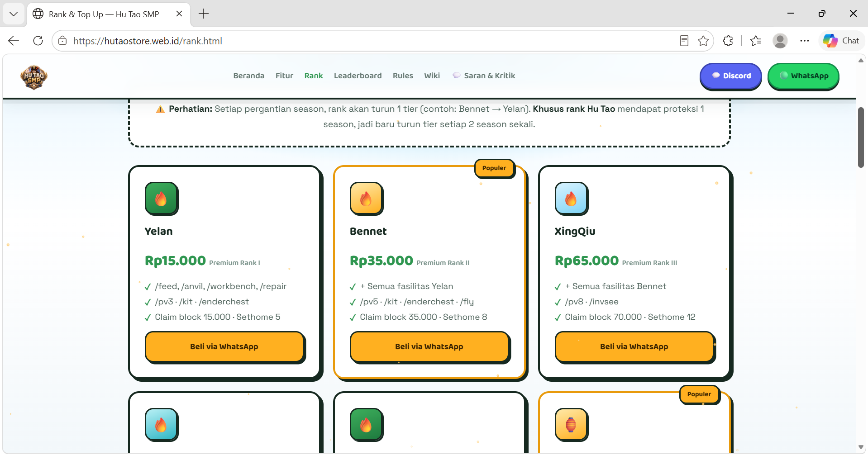The height and width of the screenshot is (455, 868).
Task: Click the Discord button
Action: click(731, 76)
